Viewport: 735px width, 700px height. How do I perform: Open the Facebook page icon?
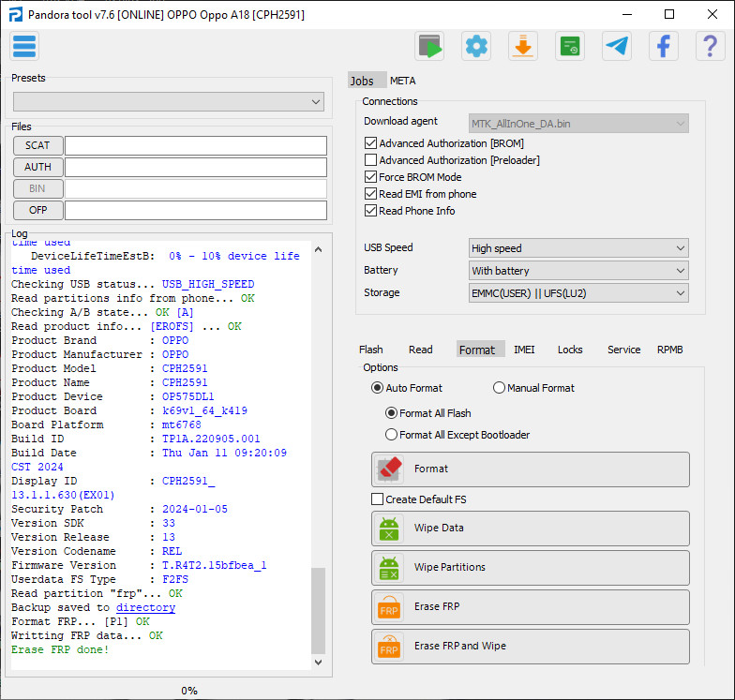pyautogui.click(x=664, y=47)
